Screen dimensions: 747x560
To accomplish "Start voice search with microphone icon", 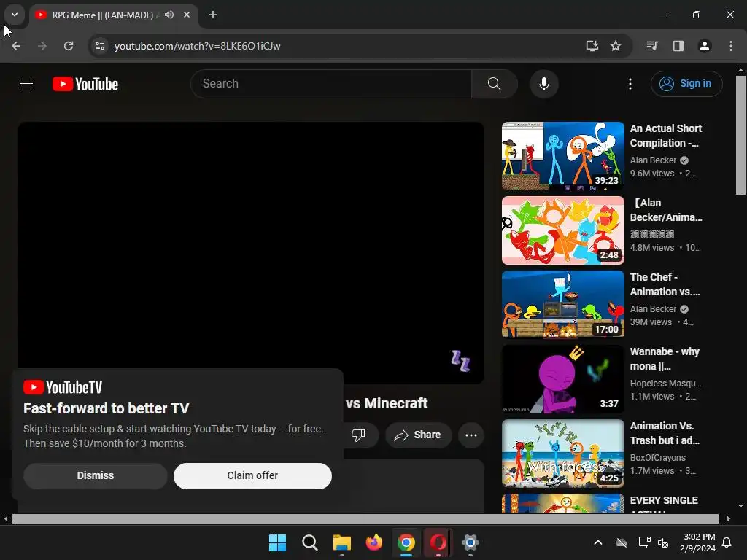I will pyautogui.click(x=543, y=84).
